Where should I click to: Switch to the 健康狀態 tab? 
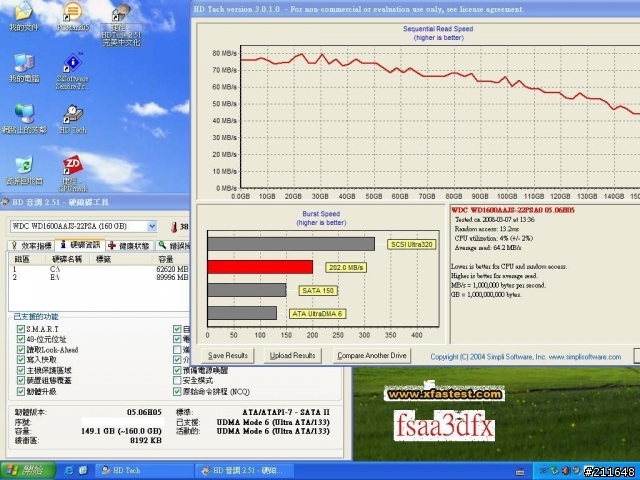tap(129, 246)
